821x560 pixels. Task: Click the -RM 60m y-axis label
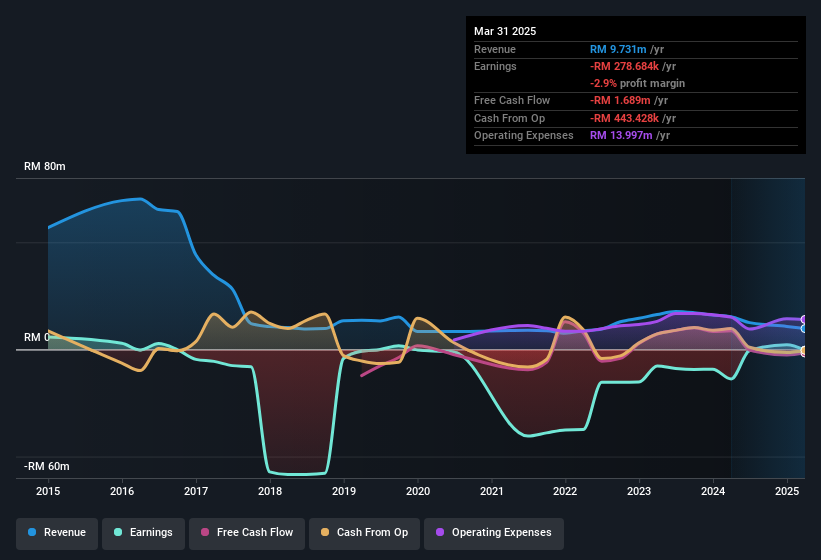tap(47, 466)
